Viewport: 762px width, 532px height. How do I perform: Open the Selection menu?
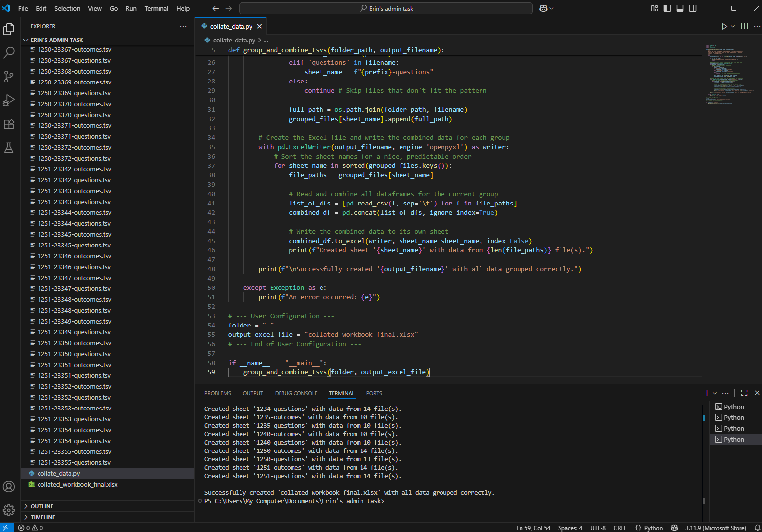pos(67,8)
